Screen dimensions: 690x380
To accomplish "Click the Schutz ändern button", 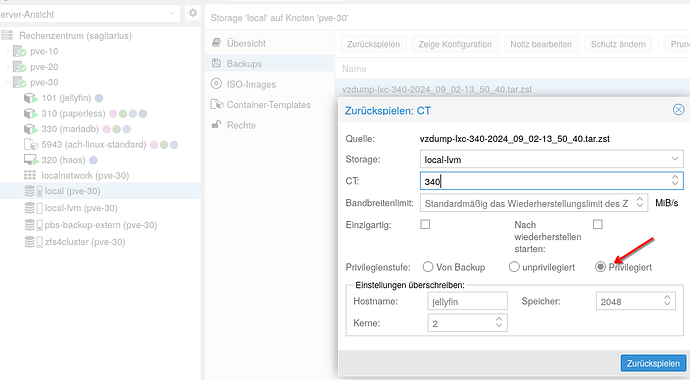I will click(x=618, y=44).
